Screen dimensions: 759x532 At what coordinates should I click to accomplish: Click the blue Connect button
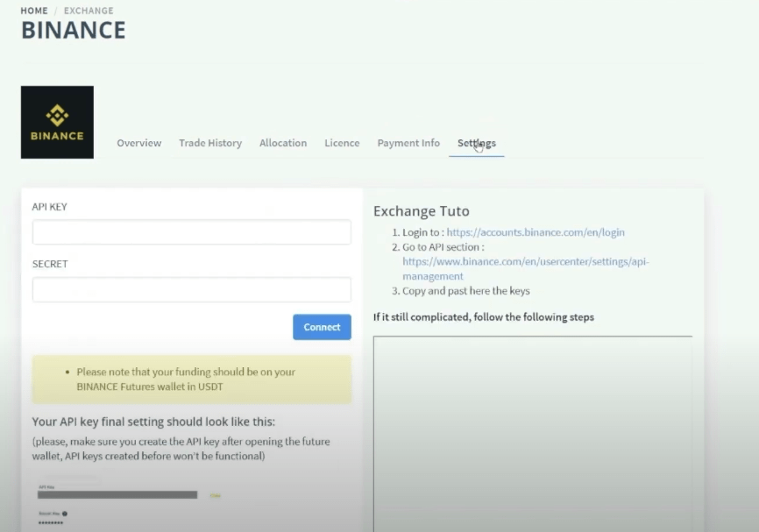pyautogui.click(x=322, y=327)
